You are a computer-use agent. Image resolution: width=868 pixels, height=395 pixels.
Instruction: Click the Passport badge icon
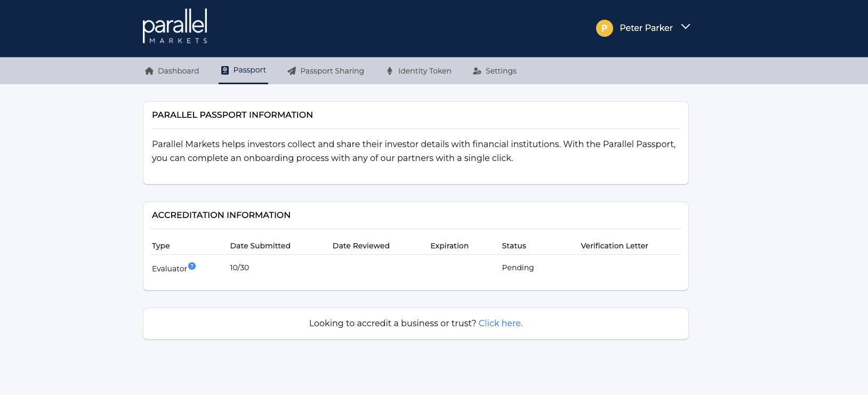(x=225, y=70)
